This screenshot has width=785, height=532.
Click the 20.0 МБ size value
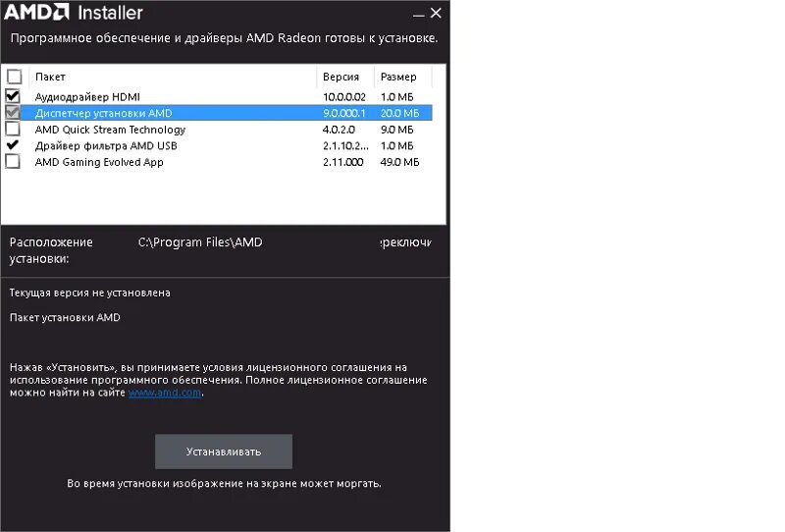[400, 113]
